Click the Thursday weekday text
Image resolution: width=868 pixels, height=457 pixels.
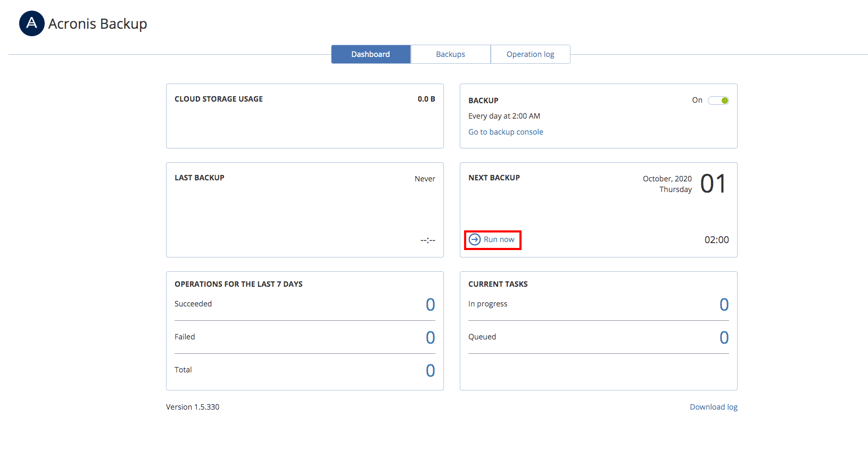[x=676, y=189]
